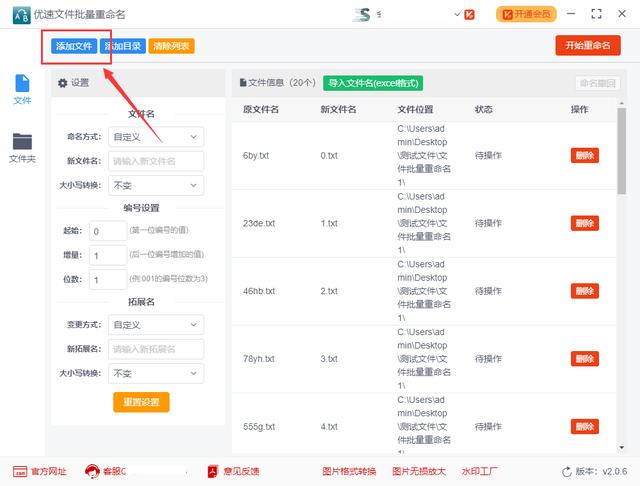
Task: Start renaming with 开始重命名 button
Action: (588, 45)
